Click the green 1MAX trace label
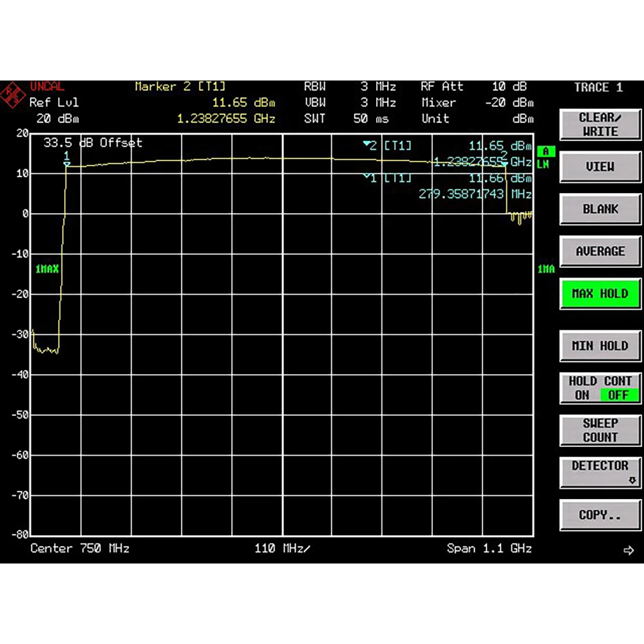The width and height of the screenshot is (644, 644). [x=46, y=269]
